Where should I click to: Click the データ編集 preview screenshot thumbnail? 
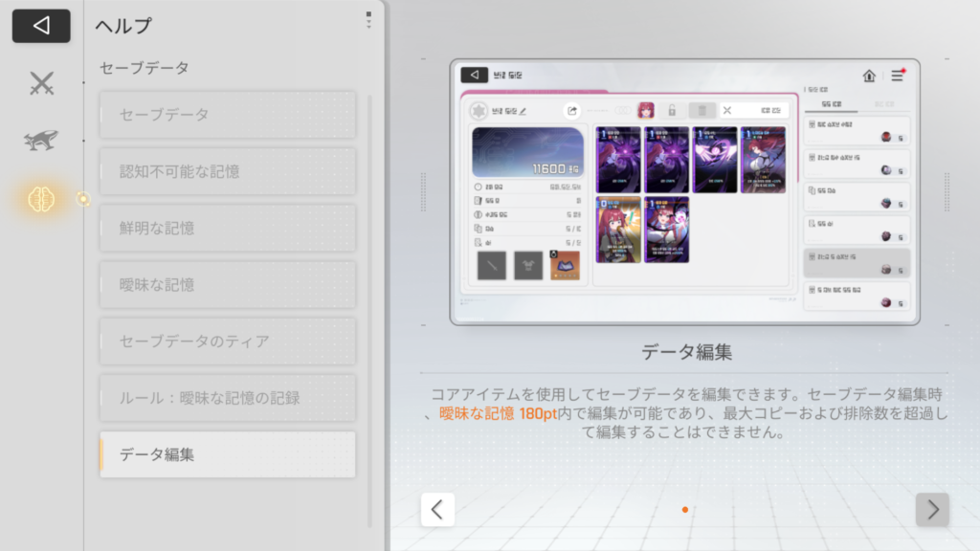(685, 192)
